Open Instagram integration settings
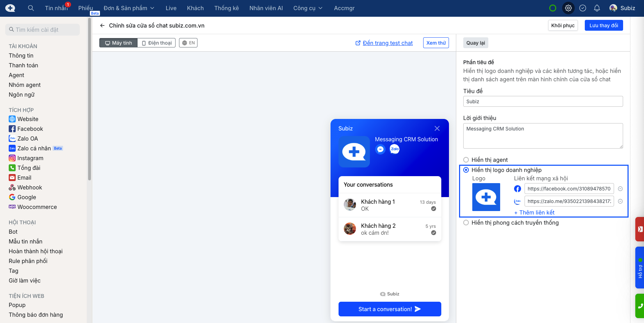This screenshot has height=323, width=644. pos(30,158)
